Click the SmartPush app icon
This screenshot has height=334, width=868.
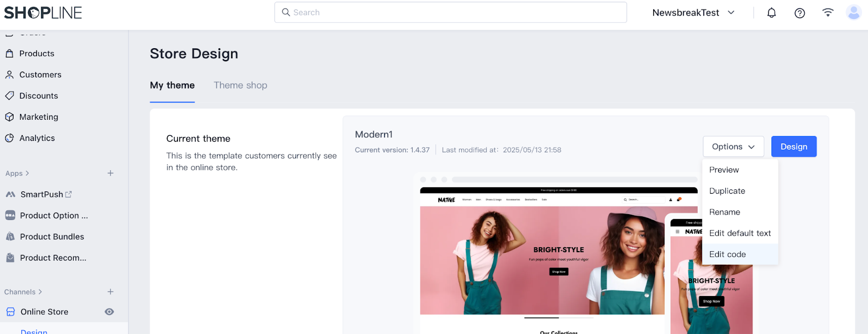coord(10,194)
